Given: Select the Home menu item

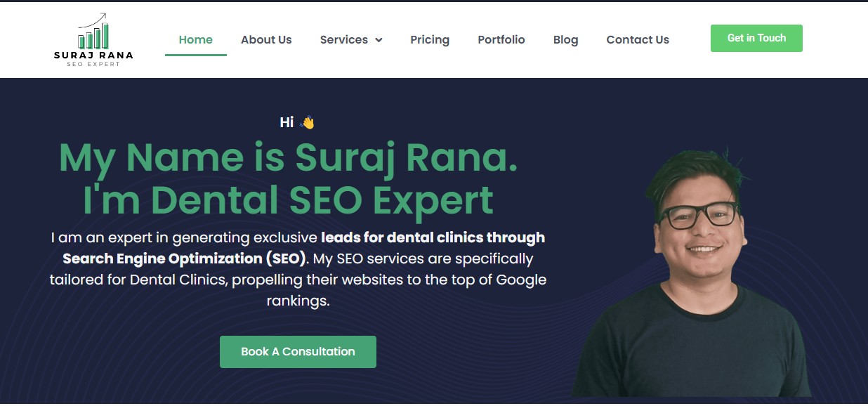Looking at the screenshot, I should click(195, 39).
